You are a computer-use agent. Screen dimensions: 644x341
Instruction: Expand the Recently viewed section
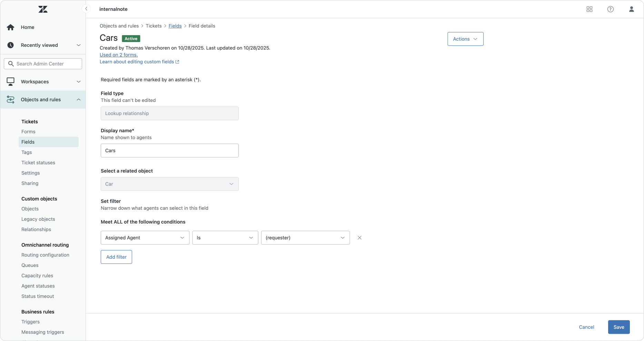click(78, 45)
